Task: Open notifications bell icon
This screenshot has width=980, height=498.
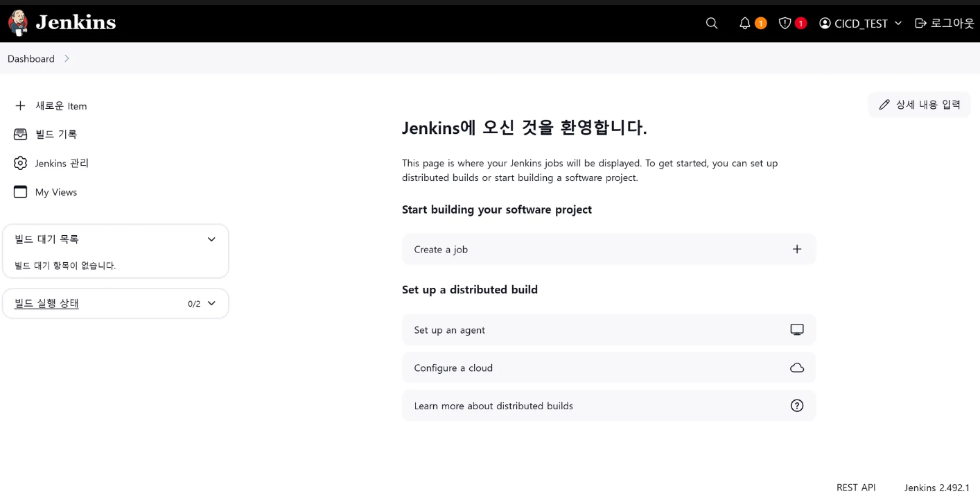Action: pyautogui.click(x=745, y=24)
